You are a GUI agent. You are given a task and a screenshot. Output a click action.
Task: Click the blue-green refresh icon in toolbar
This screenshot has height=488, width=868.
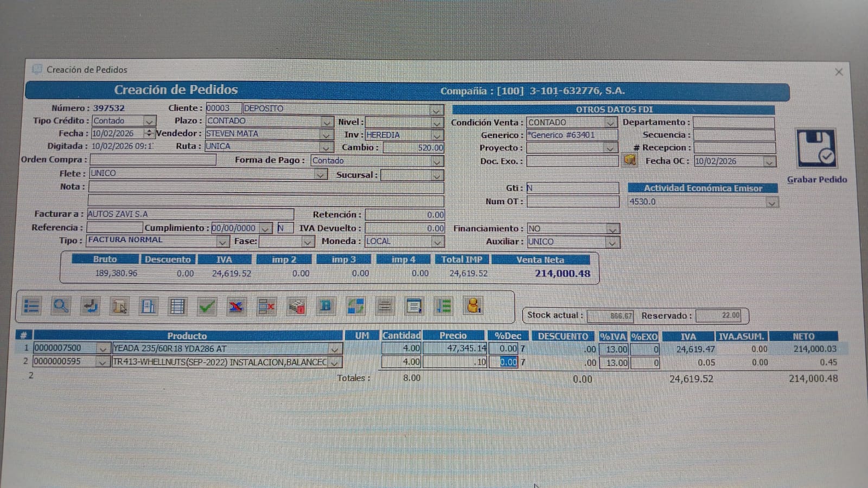click(356, 306)
